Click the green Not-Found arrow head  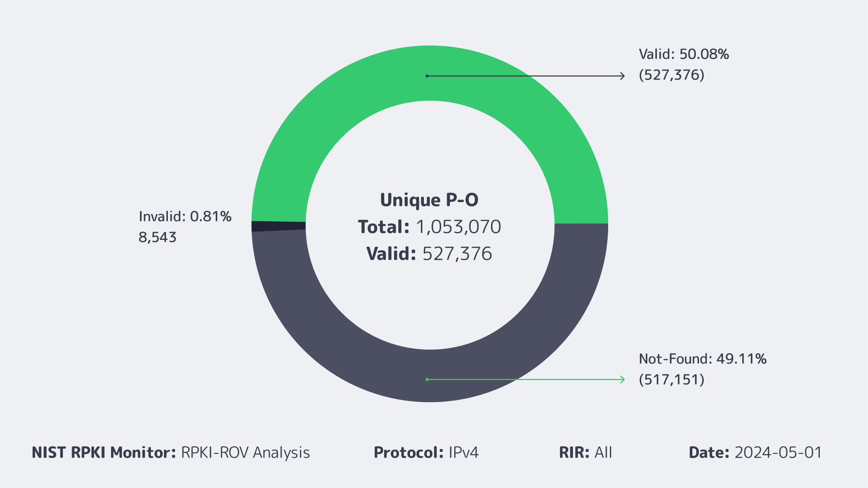[x=622, y=380]
